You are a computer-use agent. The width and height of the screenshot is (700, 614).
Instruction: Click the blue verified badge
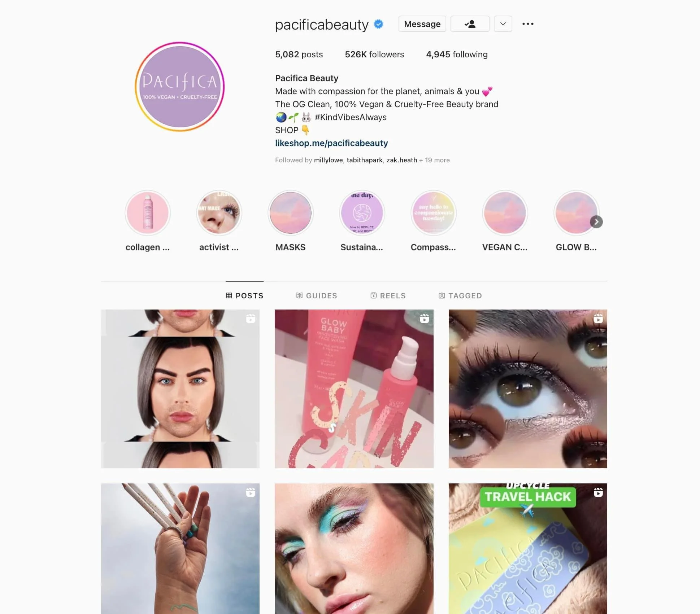(378, 24)
